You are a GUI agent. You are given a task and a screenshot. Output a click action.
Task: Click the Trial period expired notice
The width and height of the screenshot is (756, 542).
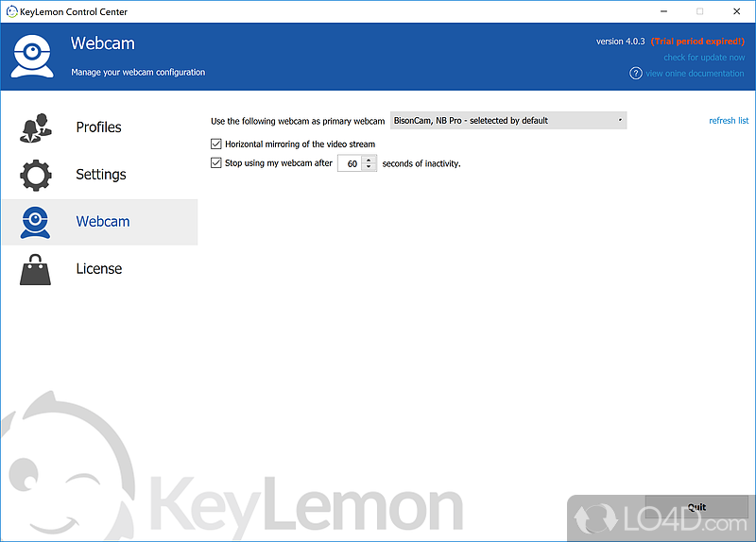click(697, 42)
